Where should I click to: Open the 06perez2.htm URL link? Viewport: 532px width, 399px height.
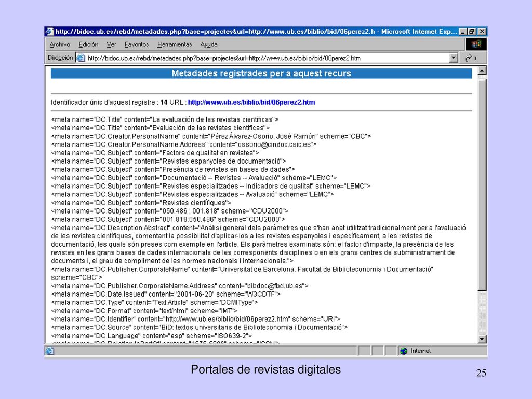tap(251, 102)
